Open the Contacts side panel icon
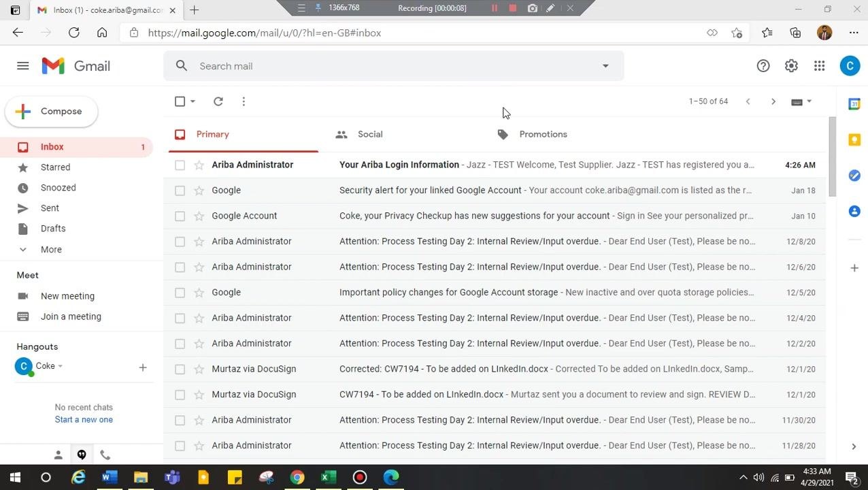The image size is (868, 490). 854,212
